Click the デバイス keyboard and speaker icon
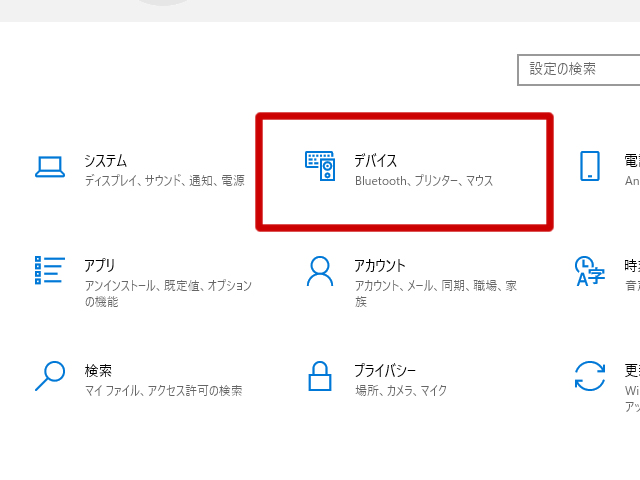Screen dimensions: 640x480 [320, 166]
